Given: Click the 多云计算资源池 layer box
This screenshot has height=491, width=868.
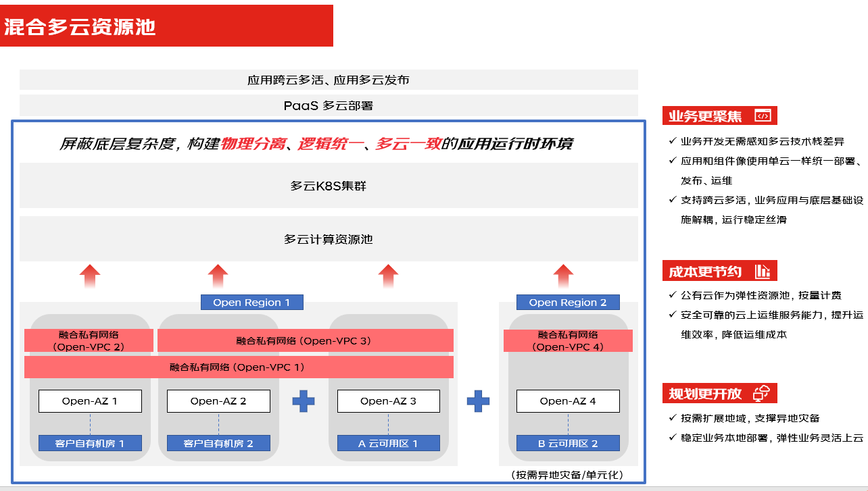Looking at the screenshot, I should pyautogui.click(x=329, y=239).
